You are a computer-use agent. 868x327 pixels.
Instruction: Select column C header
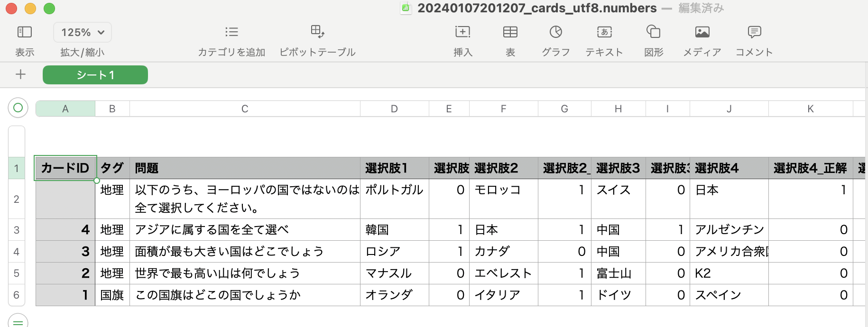point(245,109)
